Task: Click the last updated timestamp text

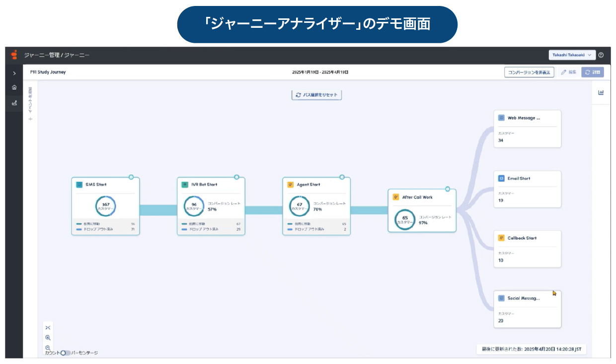Action: click(x=531, y=350)
